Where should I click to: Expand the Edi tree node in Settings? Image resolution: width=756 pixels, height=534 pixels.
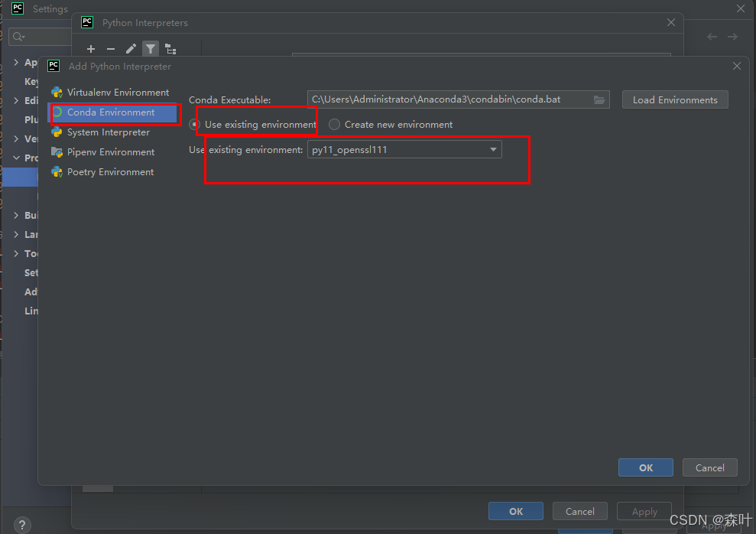pos(16,100)
